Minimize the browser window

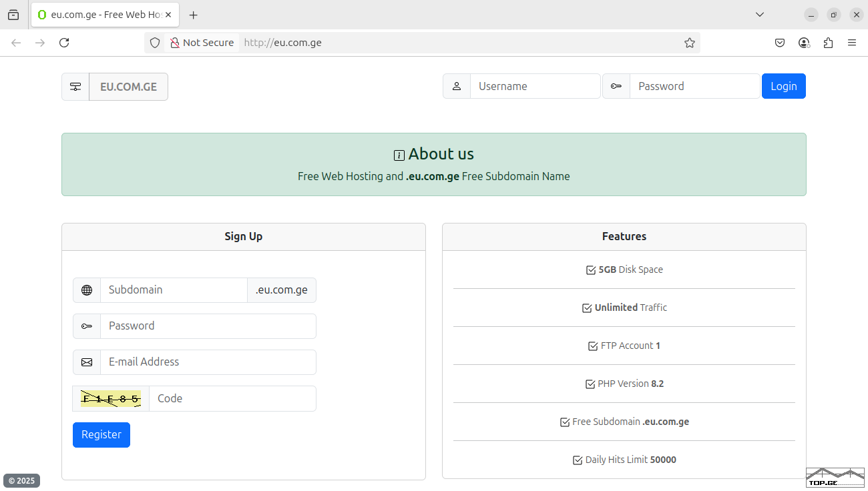(x=811, y=15)
